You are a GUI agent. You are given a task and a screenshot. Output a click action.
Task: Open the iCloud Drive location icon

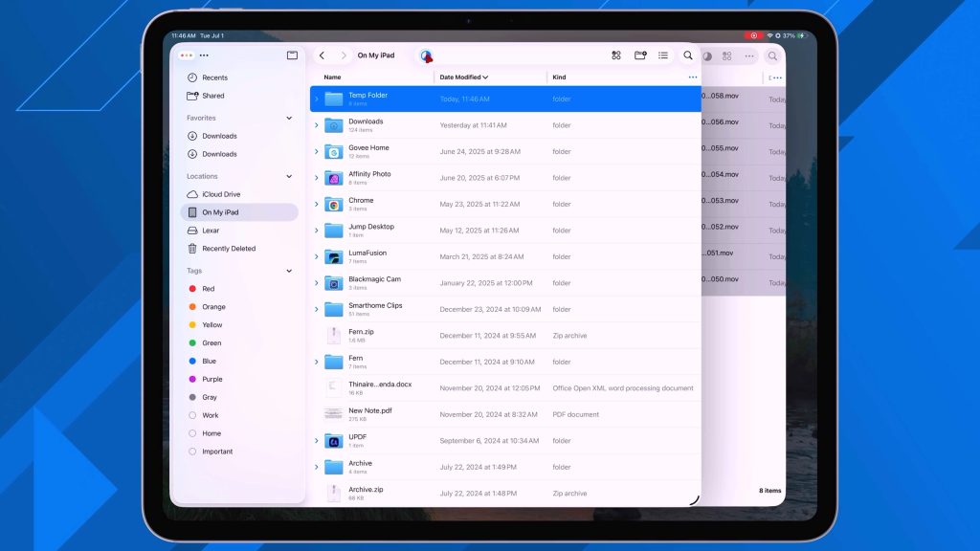tap(195, 194)
